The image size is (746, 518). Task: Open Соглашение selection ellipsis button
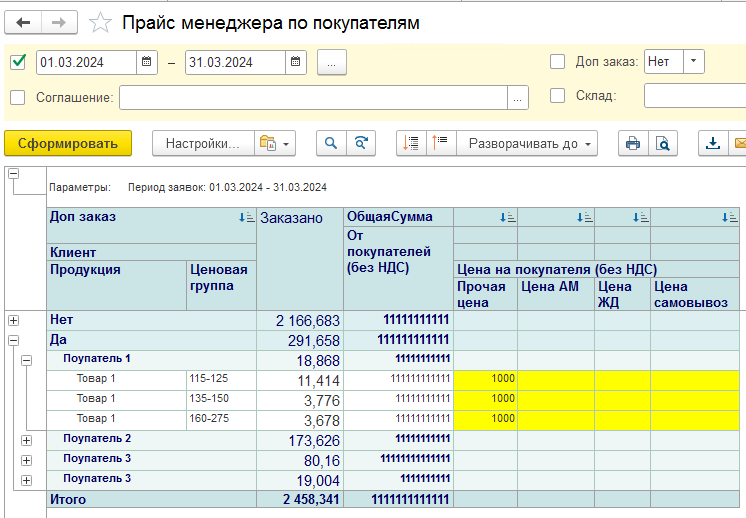point(518,98)
